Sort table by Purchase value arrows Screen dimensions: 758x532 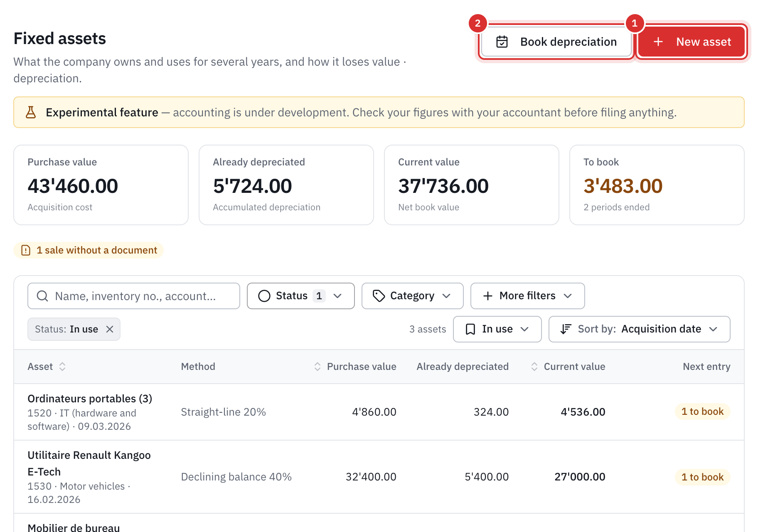[317, 367]
